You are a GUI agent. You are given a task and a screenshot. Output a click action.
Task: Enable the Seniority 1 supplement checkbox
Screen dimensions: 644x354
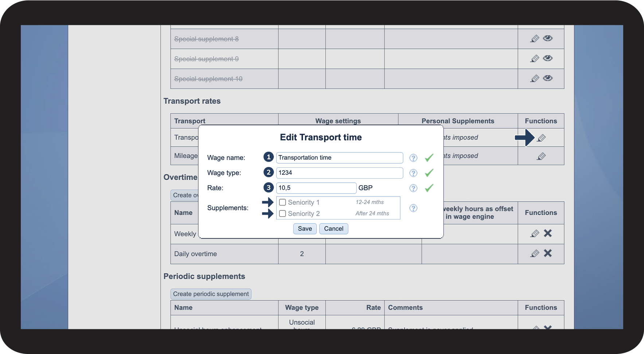(x=282, y=202)
